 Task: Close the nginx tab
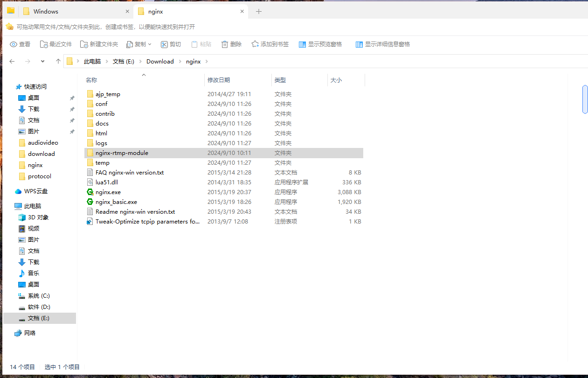tap(242, 12)
